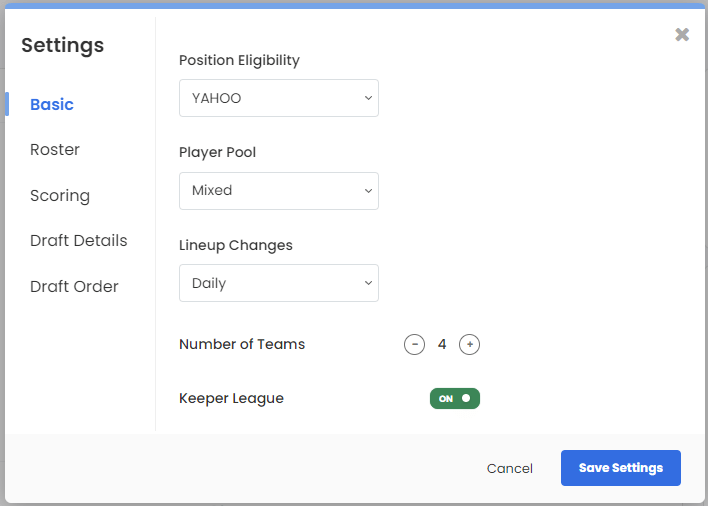Expand the Player Pool Mixed dropdown

tap(279, 190)
